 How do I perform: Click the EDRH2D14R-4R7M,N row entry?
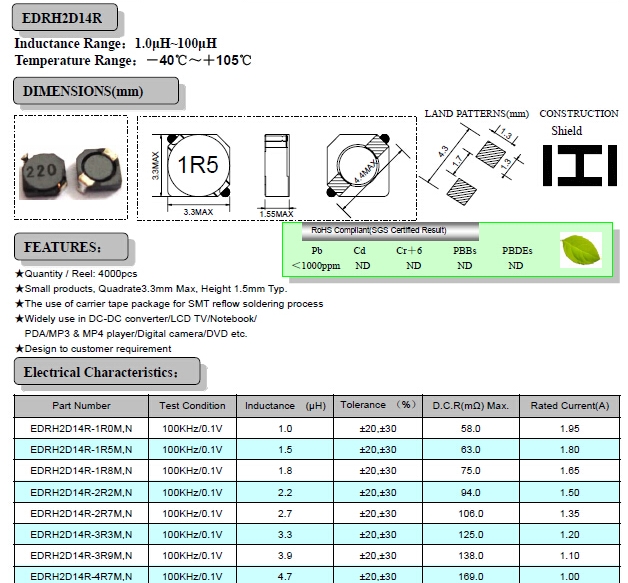tap(81, 576)
